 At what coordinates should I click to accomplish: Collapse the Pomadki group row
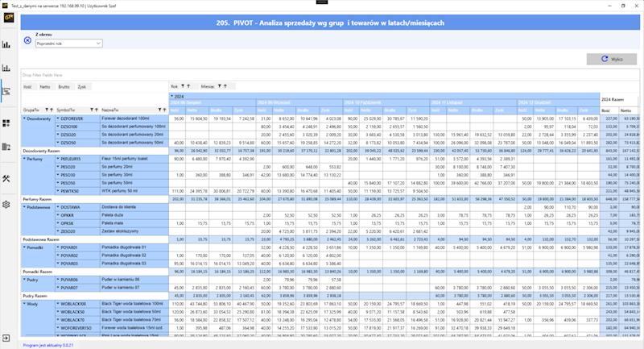pos(24,247)
